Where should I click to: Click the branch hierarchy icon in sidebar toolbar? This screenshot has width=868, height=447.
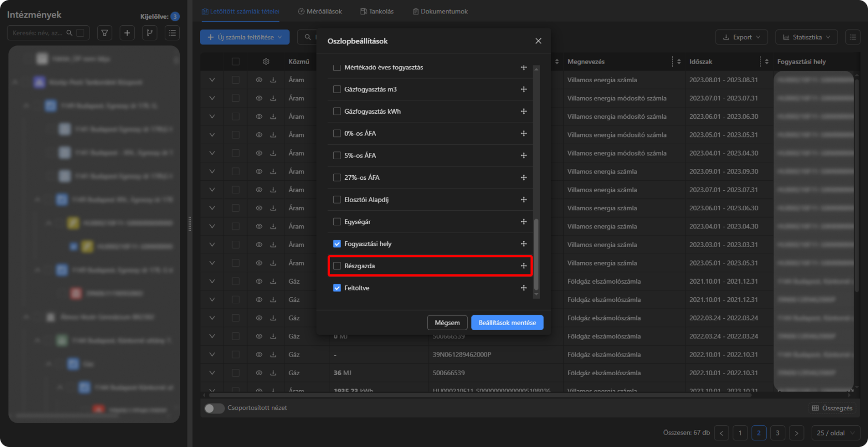[x=149, y=33]
